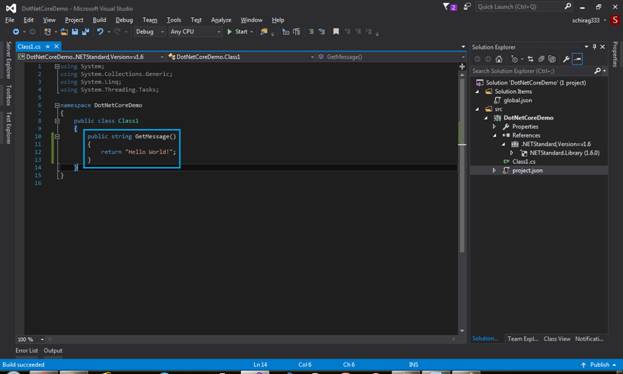Open the Output tab
The height and width of the screenshot is (374, 623).
(53, 351)
